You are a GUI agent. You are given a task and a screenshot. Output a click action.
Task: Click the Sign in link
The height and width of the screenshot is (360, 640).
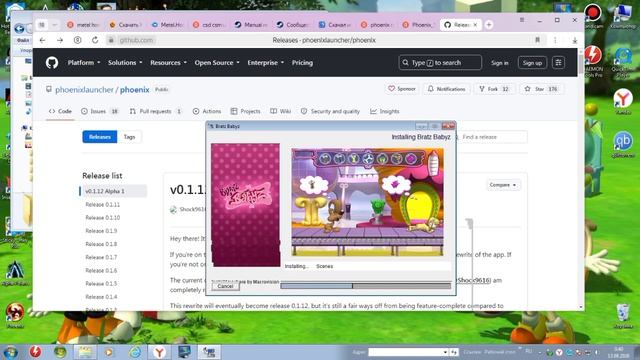(x=500, y=63)
